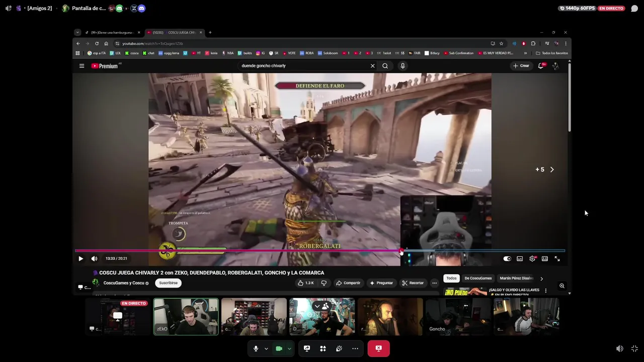
Task: Open options for 'SALGO Y OLVIDO LAS LLAVES' video
Action: tap(545, 290)
